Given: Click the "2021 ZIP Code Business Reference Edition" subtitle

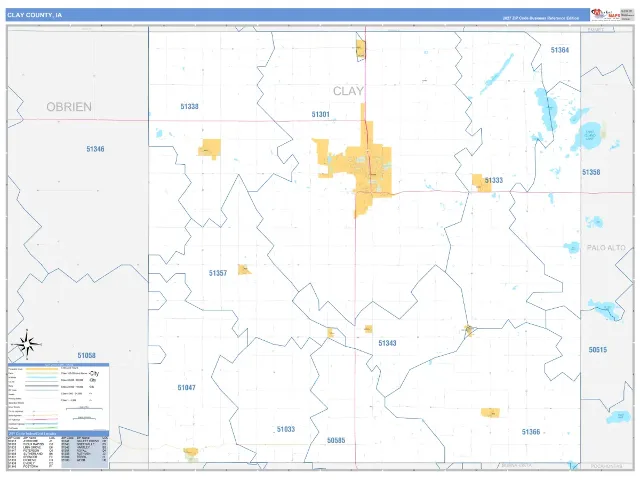Looking at the screenshot, I should click(x=540, y=18).
